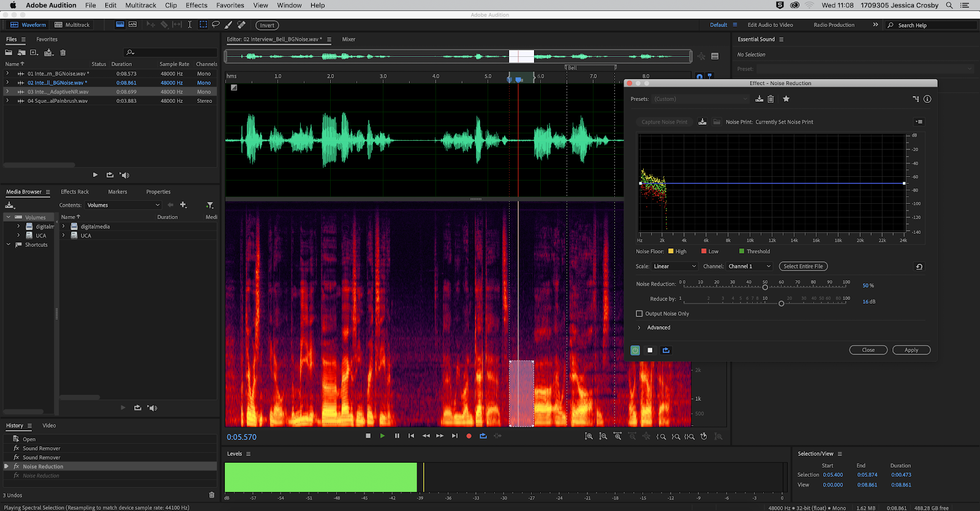Image resolution: width=980 pixels, height=511 pixels.
Task: Switch to the Mixer tab
Action: click(349, 39)
